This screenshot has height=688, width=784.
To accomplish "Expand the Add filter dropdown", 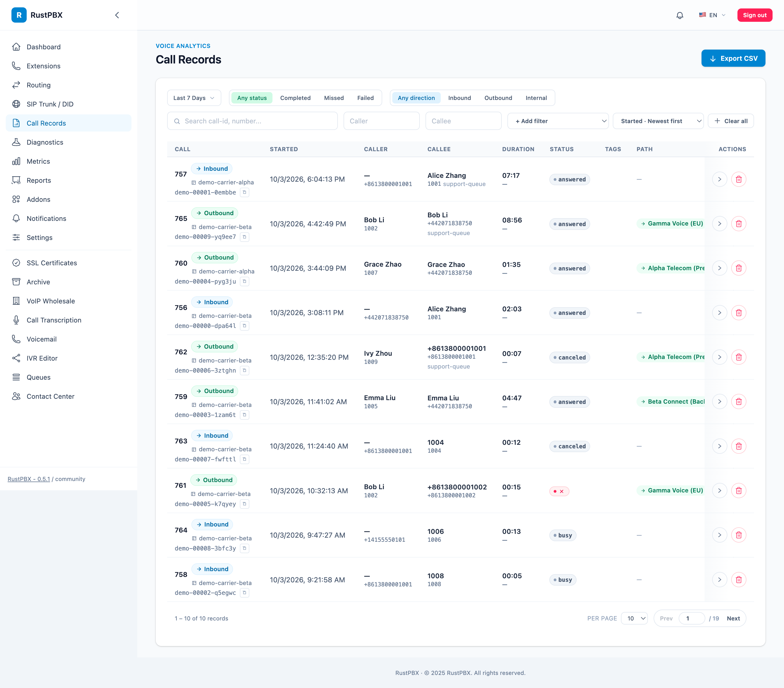I will coord(558,121).
